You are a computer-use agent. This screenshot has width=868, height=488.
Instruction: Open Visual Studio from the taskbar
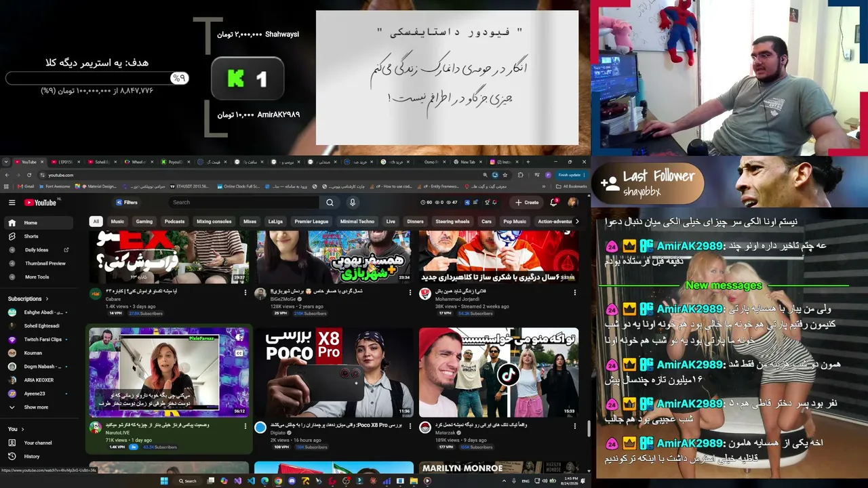pyautogui.click(x=237, y=481)
